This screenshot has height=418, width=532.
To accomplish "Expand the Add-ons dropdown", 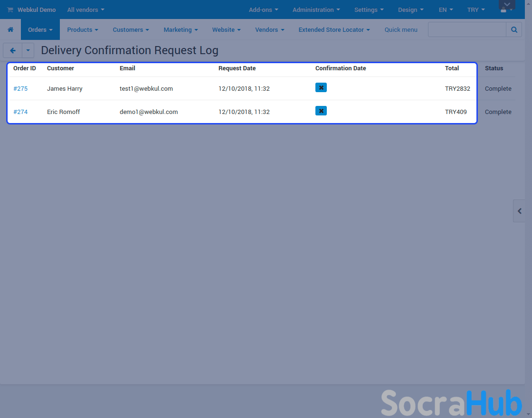I will [263, 10].
